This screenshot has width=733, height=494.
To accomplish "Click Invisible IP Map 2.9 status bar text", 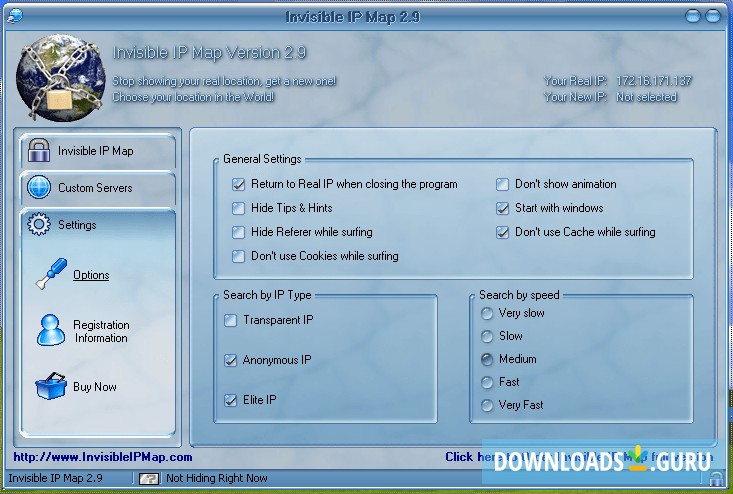I will (55, 478).
